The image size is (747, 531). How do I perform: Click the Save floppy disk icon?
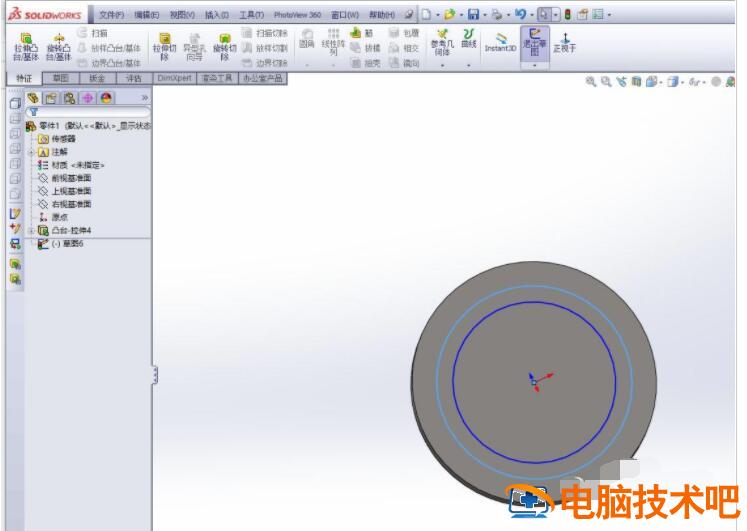click(473, 14)
